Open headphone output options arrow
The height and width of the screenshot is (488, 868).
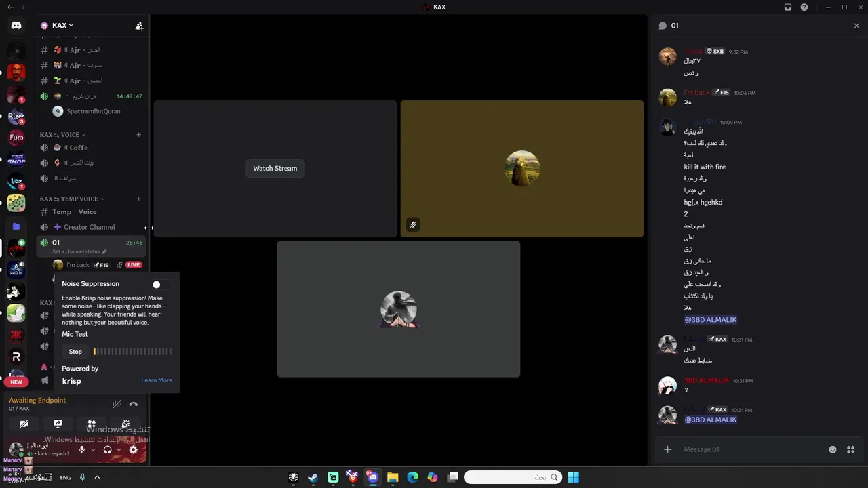(119, 449)
